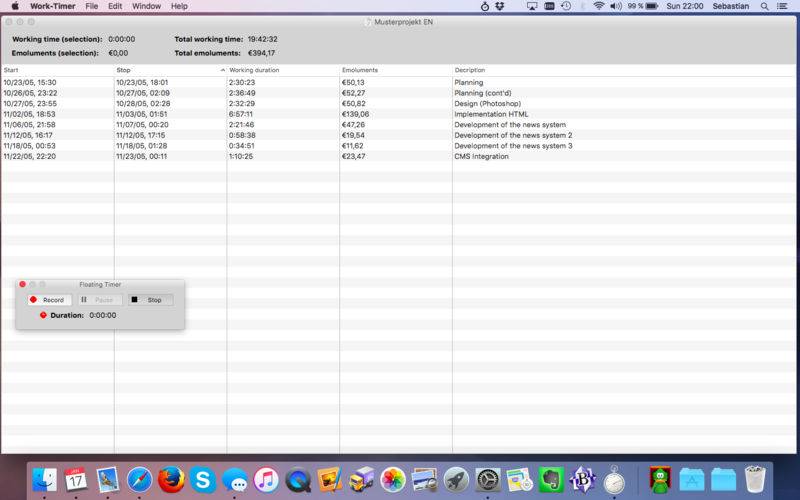The width and height of the screenshot is (800, 500).
Task: Open Evernote from the dock
Action: tap(552, 480)
